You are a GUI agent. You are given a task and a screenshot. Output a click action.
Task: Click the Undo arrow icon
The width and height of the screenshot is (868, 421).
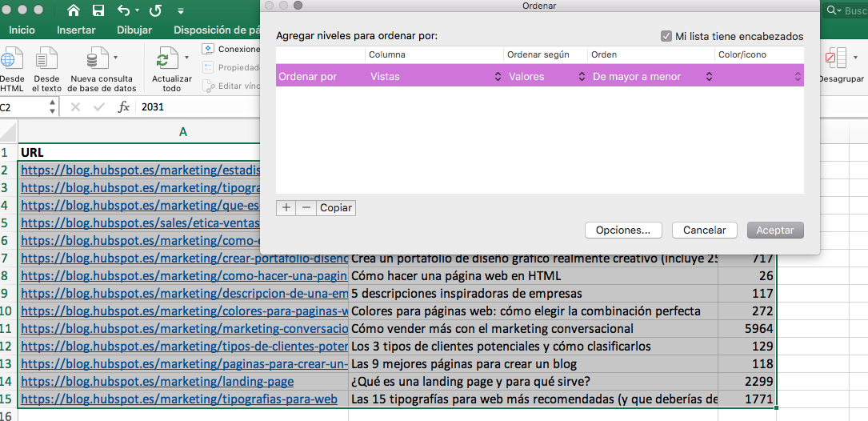123,10
